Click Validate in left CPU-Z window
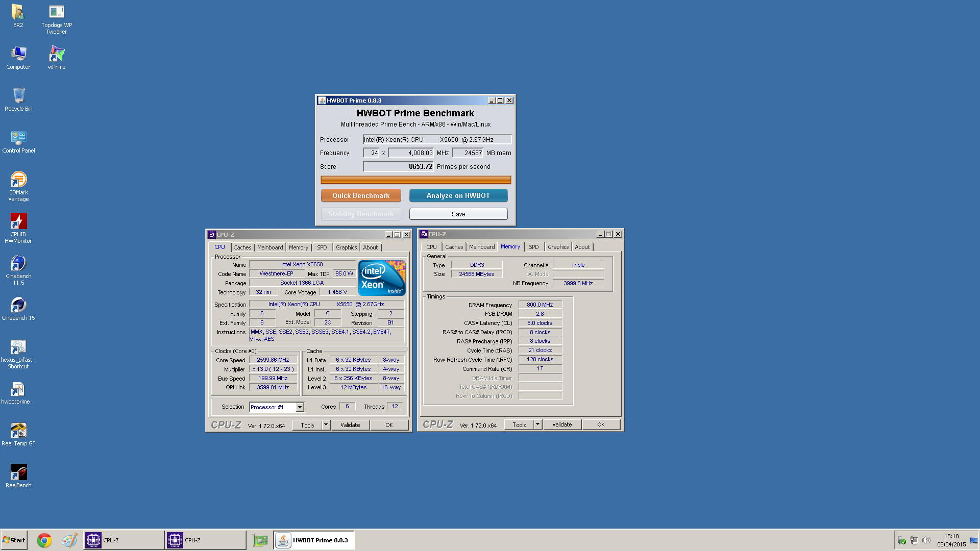Image resolution: width=980 pixels, height=551 pixels. [350, 425]
